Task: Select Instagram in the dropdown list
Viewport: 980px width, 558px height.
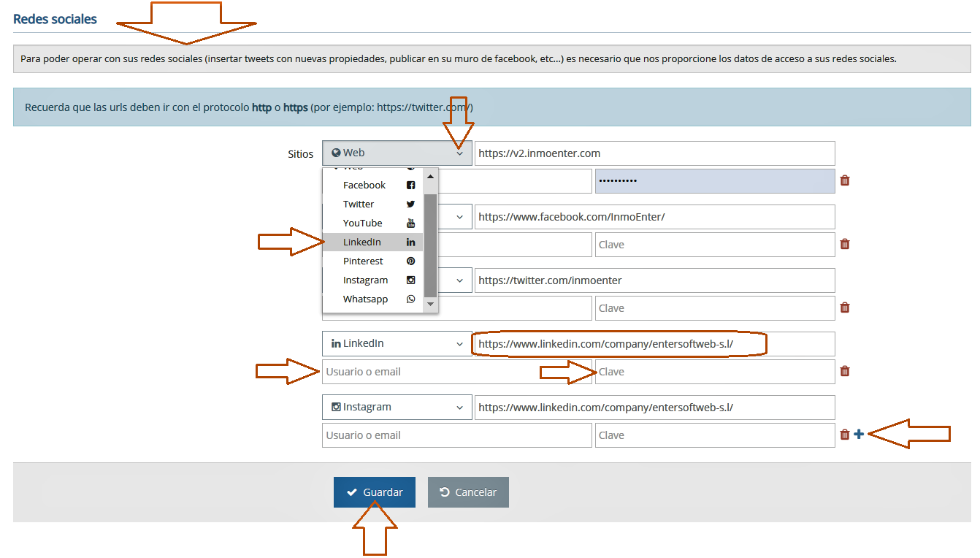Action: coord(372,280)
